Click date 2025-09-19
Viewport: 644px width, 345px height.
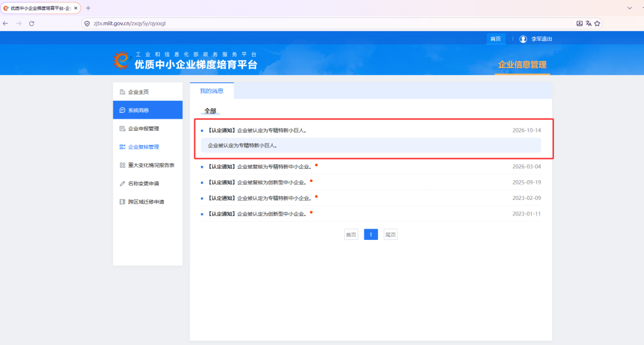pos(527,182)
